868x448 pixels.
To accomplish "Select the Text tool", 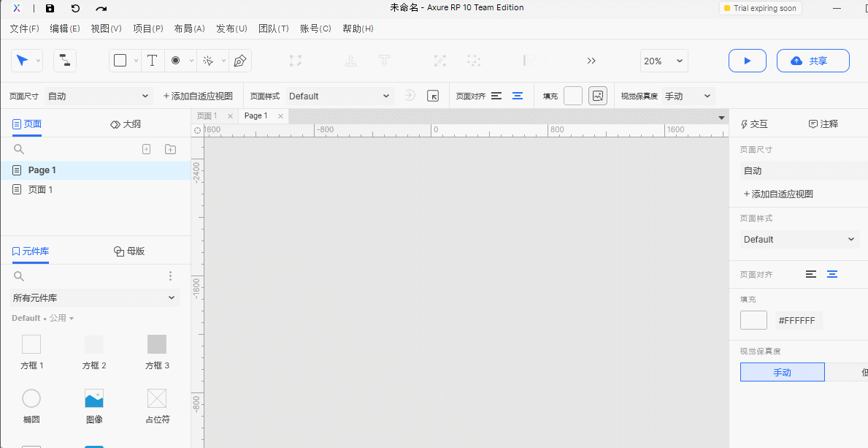I will point(153,61).
